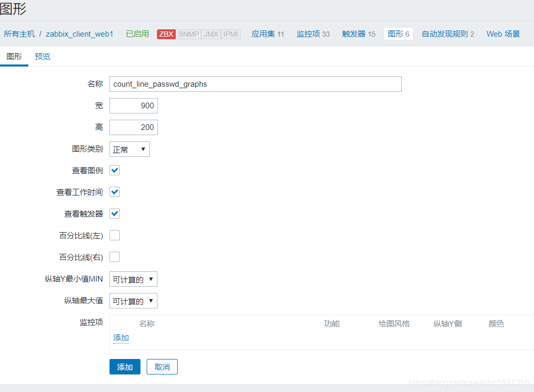Screen dimensions: 534x392
Task: Click the IPMI availability badge
Action: tap(230, 34)
